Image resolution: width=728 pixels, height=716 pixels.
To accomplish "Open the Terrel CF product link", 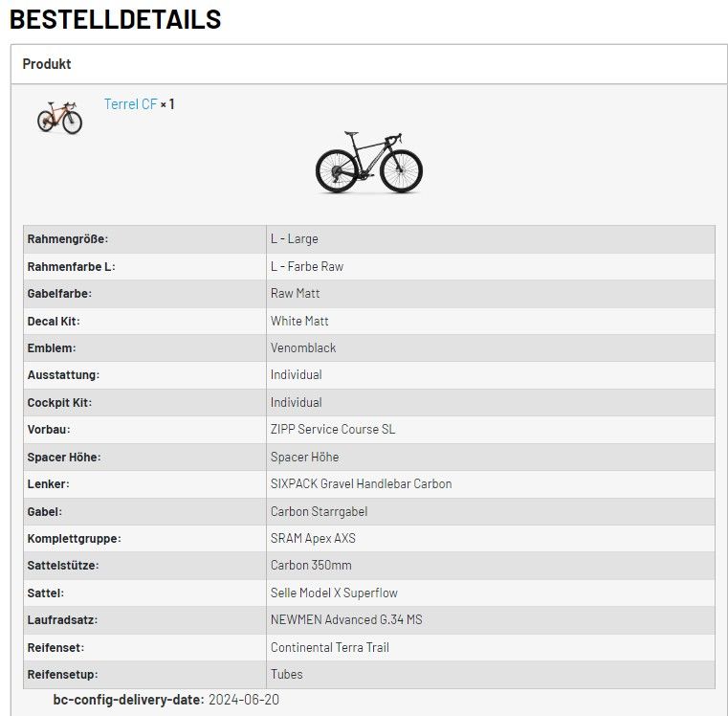I will 130,103.
